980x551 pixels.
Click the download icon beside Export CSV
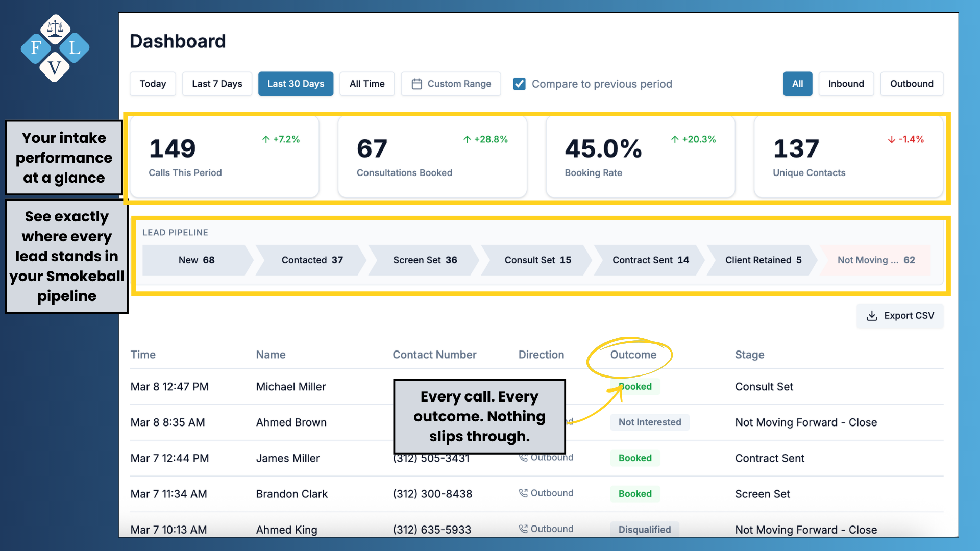coord(872,316)
